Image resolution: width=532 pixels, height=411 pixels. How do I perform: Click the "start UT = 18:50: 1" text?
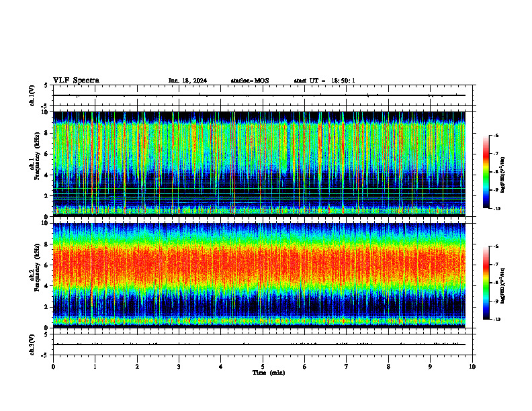pyautogui.click(x=324, y=81)
